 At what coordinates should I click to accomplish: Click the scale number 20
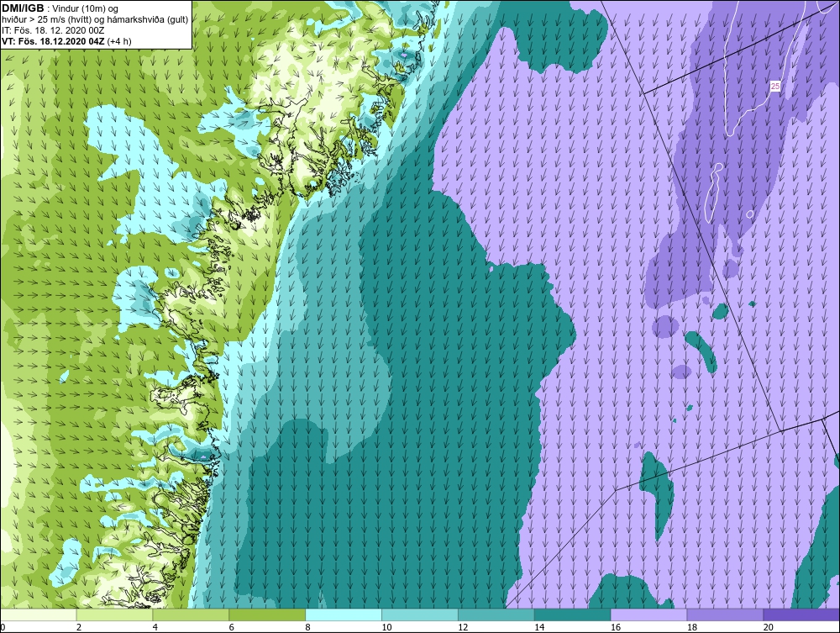point(769,627)
